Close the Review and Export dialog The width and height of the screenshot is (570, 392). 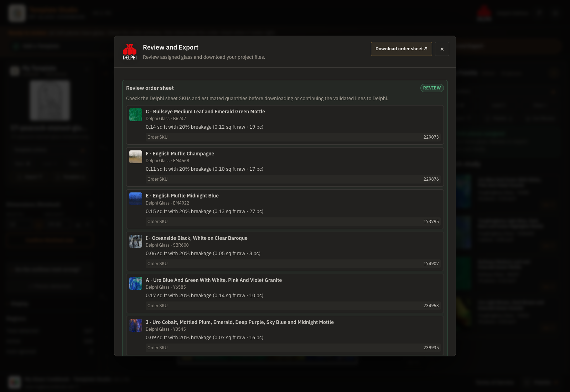point(442,49)
